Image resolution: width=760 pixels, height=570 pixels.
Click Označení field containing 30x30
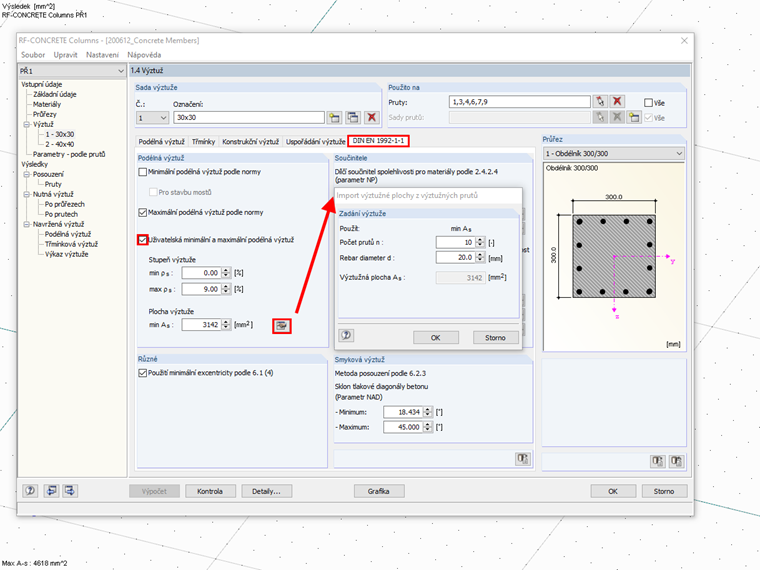(249, 117)
